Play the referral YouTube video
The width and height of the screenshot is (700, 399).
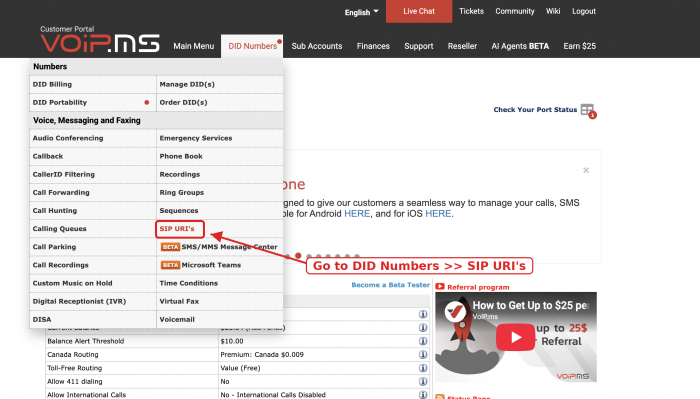coord(516,337)
